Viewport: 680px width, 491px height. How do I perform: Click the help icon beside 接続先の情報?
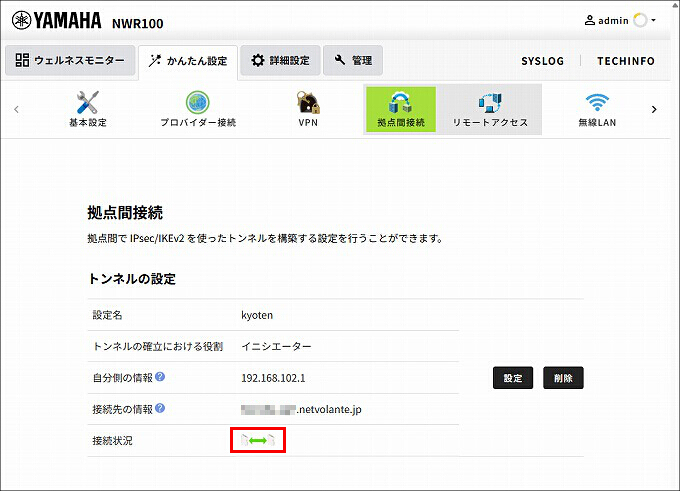pyautogui.click(x=160, y=408)
